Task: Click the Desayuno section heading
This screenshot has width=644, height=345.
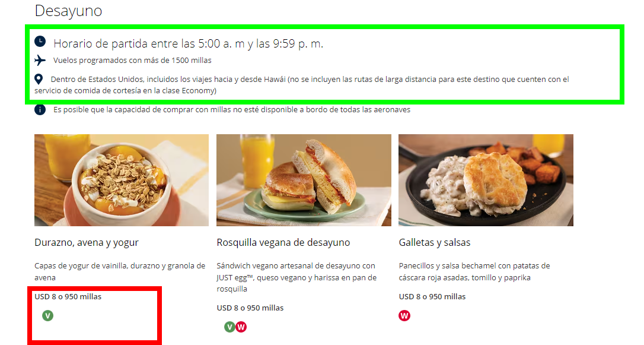Action: [x=69, y=11]
